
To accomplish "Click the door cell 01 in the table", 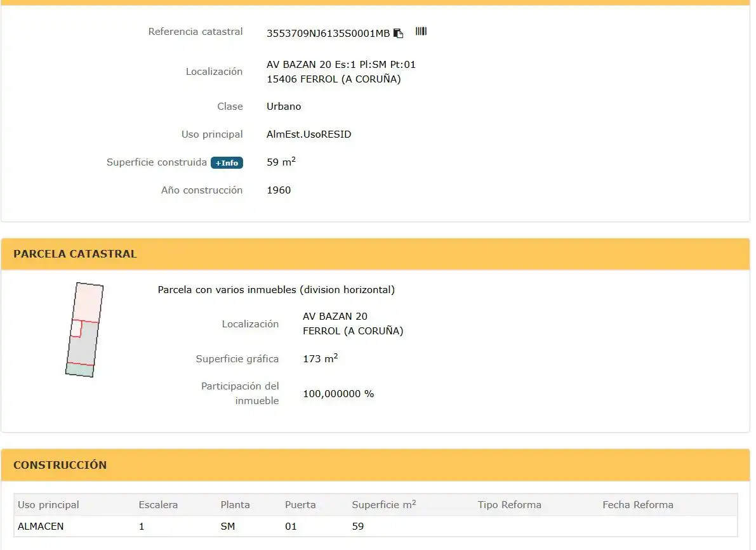I will (291, 527).
